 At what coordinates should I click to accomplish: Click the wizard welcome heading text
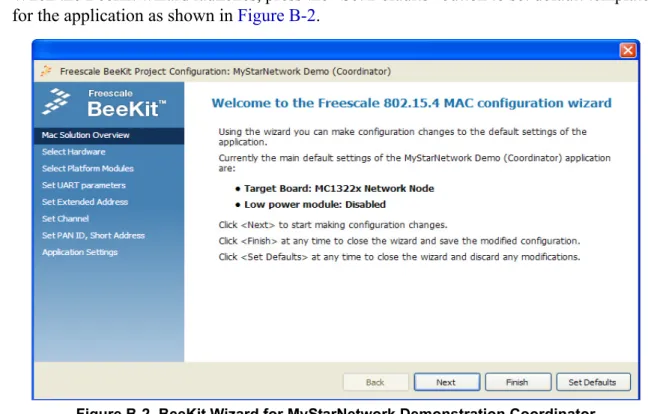click(x=411, y=103)
